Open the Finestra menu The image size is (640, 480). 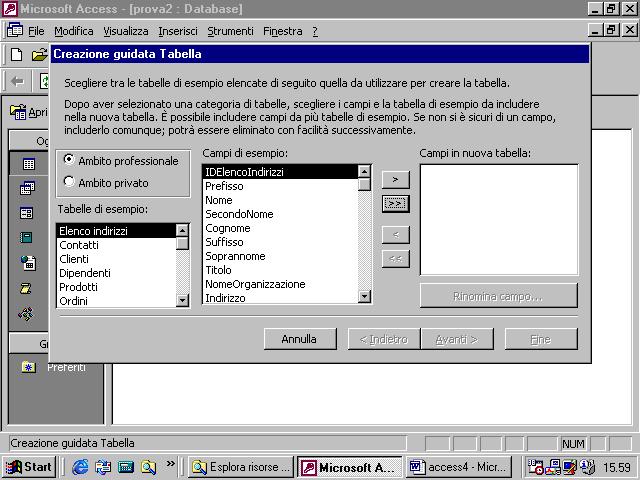coord(282,31)
